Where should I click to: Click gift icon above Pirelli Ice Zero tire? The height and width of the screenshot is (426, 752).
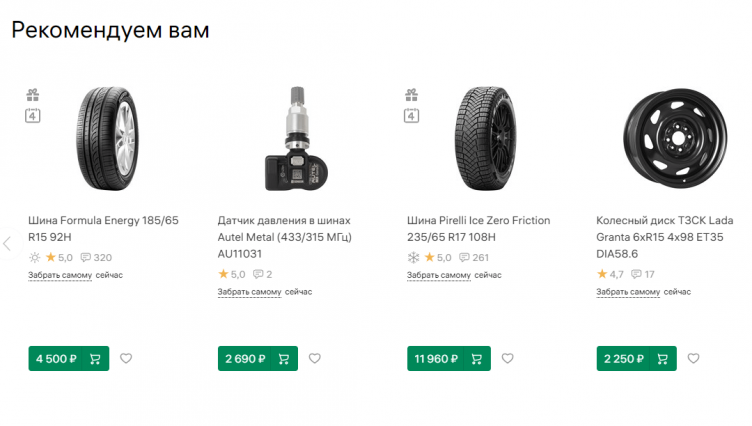[411, 95]
